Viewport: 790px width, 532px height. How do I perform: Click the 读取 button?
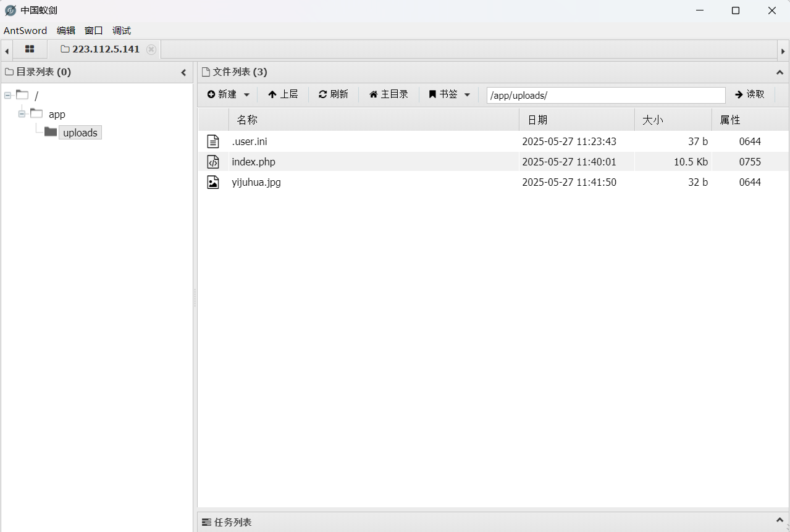[750, 94]
